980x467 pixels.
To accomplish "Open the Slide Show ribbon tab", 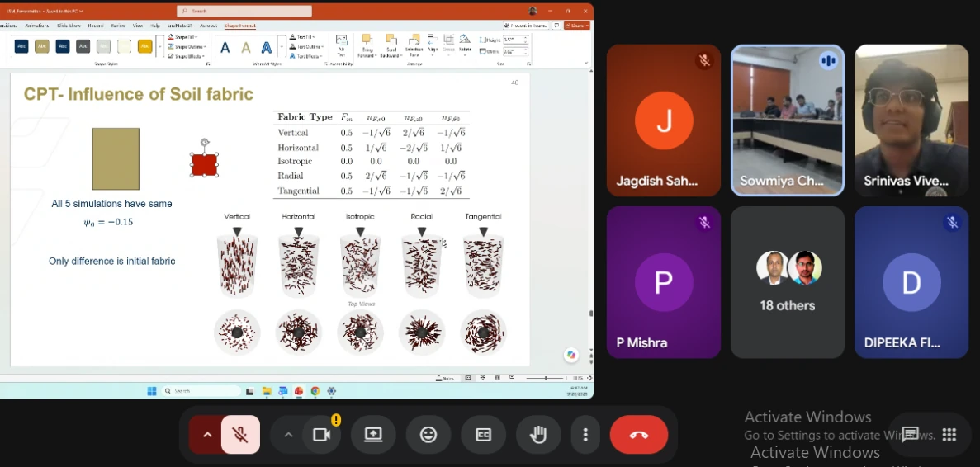I will click(69, 26).
